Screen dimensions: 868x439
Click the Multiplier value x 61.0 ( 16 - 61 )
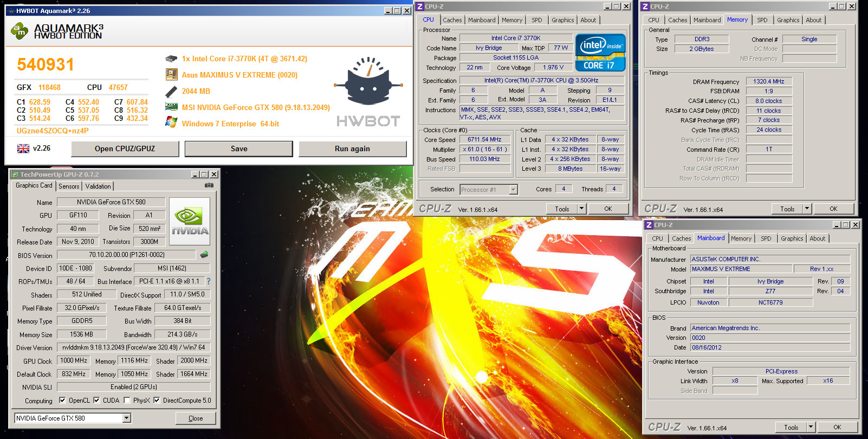(x=485, y=149)
